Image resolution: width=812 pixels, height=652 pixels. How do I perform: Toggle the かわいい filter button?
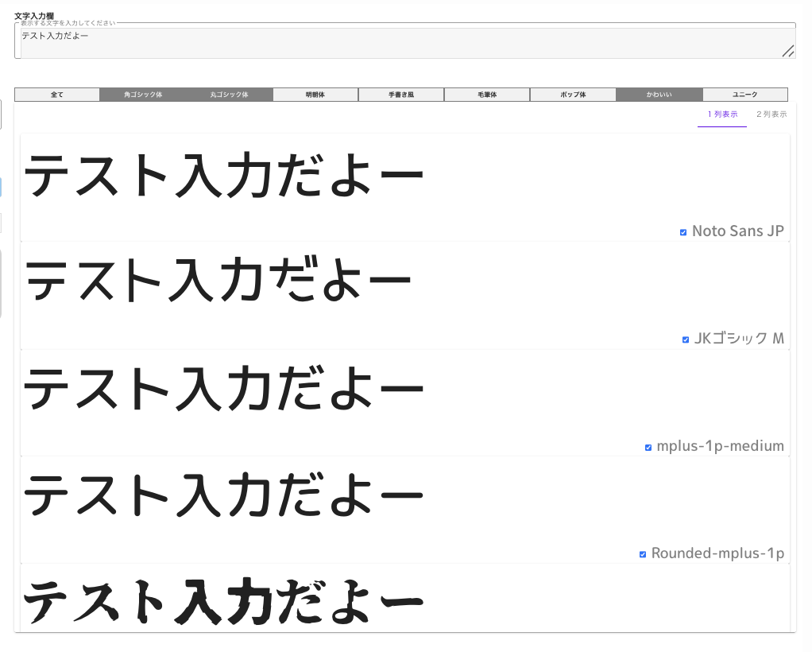click(x=659, y=95)
